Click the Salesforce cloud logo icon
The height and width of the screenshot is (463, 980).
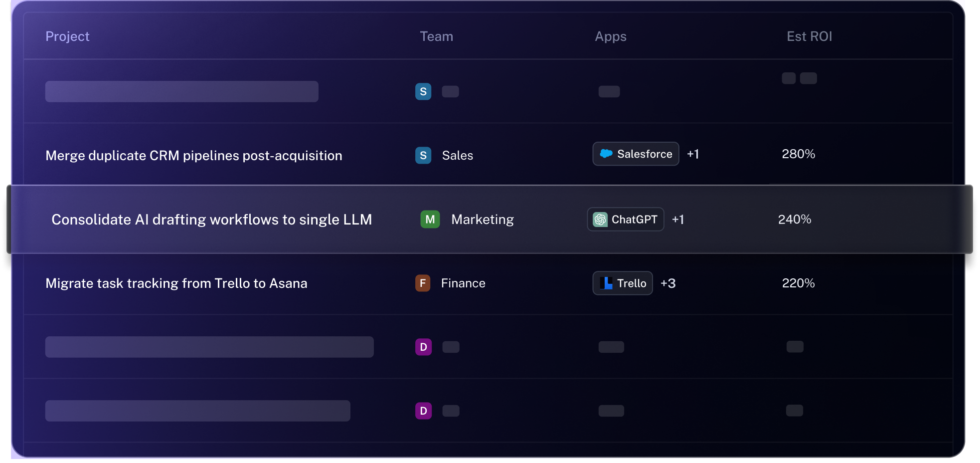click(606, 154)
